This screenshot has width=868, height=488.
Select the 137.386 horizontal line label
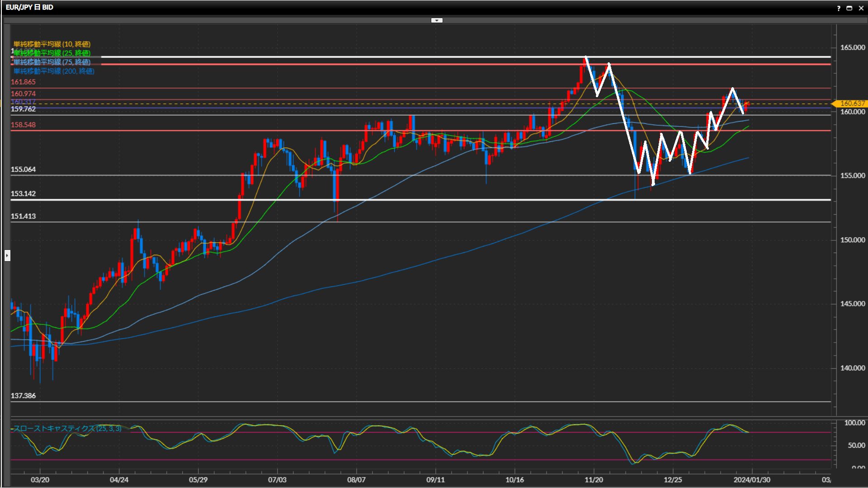[x=23, y=395]
